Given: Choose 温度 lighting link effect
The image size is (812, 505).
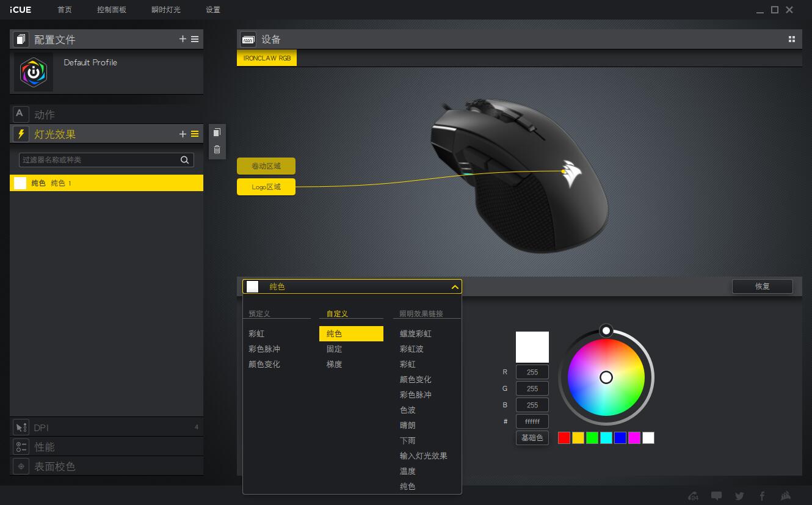Looking at the screenshot, I should coord(407,471).
